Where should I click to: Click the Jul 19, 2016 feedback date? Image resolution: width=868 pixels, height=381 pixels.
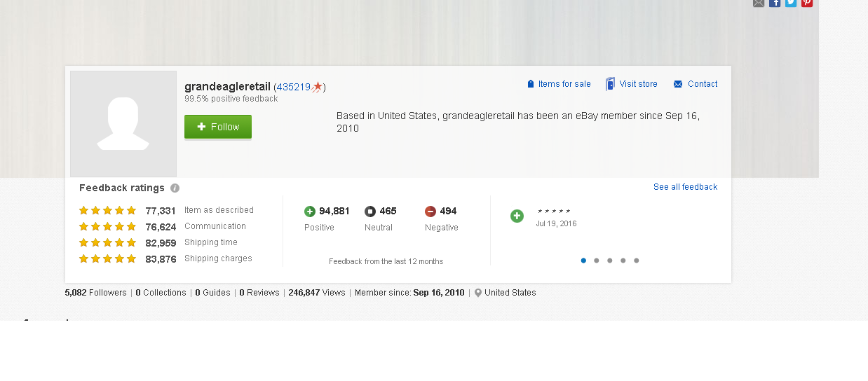click(557, 224)
